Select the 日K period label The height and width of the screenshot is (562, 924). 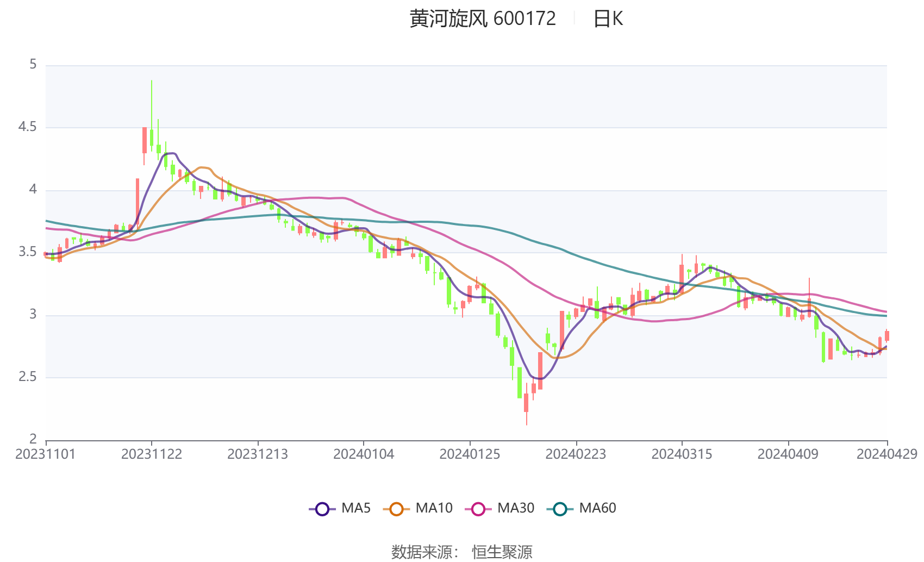click(x=608, y=19)
